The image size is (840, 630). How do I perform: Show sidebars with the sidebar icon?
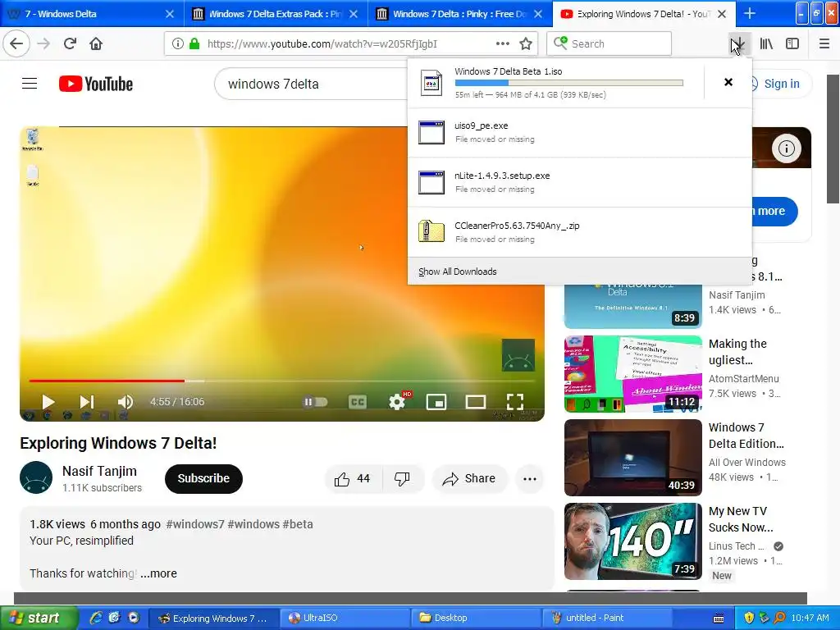coord(792,43)
